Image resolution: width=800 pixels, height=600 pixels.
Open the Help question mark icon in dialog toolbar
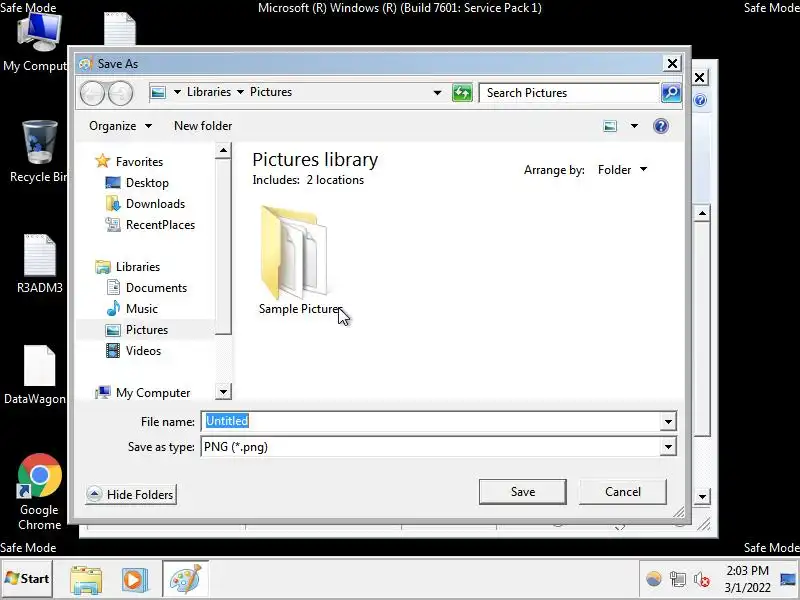(661, 126)
